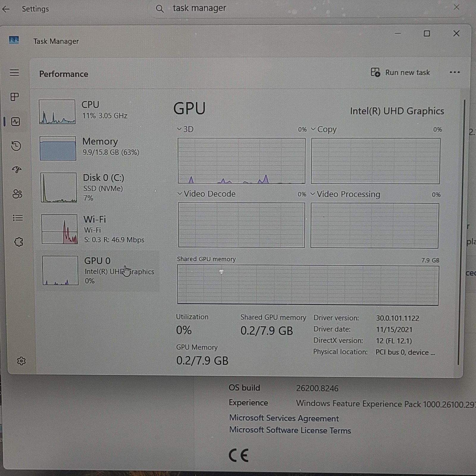Open the Video Processing engine graph dropdown
476x476 pixels.
tap(345, 194)
